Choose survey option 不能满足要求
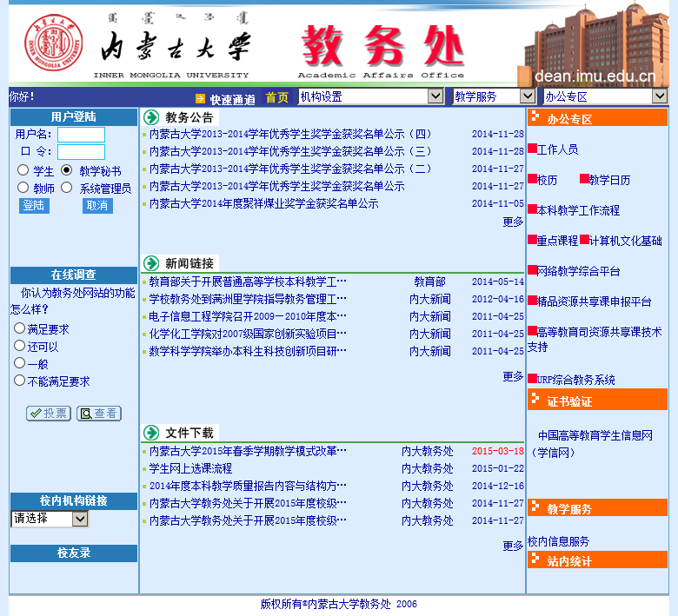678x616 pixels. pyautogui.click(x=19, y=381)
